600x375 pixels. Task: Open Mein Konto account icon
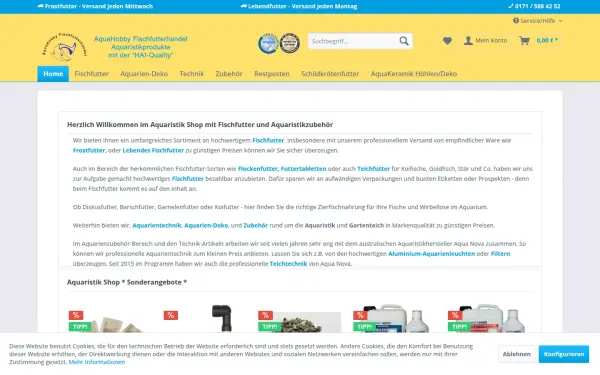(x=468, y=41)
